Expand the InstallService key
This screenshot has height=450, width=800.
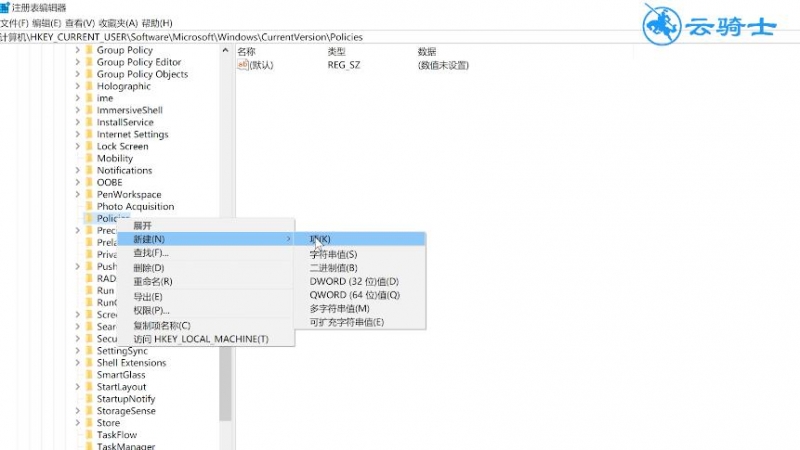pyautogui.click(x=78, y=122)
